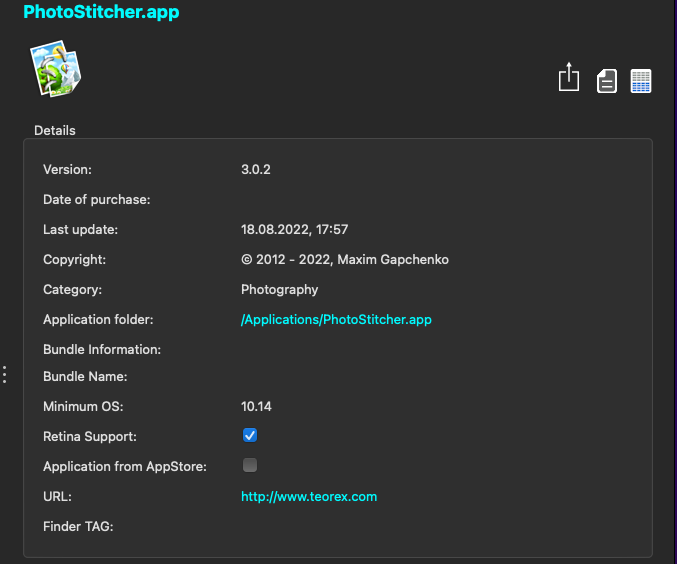The width and height of the screenshot is (677, 564).
Task: Click the Application folder: label
Action: [x=98, y=320]
